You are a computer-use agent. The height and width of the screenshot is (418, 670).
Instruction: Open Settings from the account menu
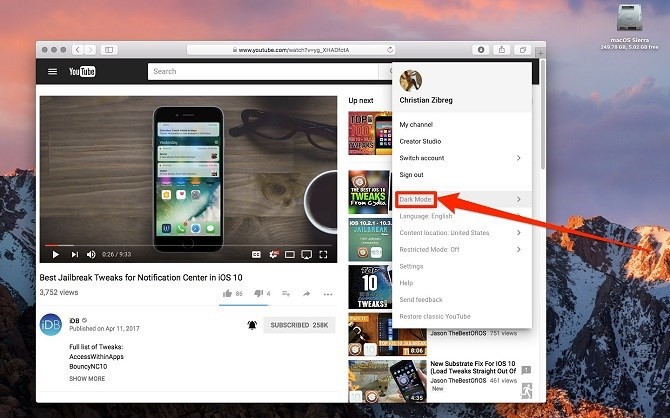coord(411,266)
